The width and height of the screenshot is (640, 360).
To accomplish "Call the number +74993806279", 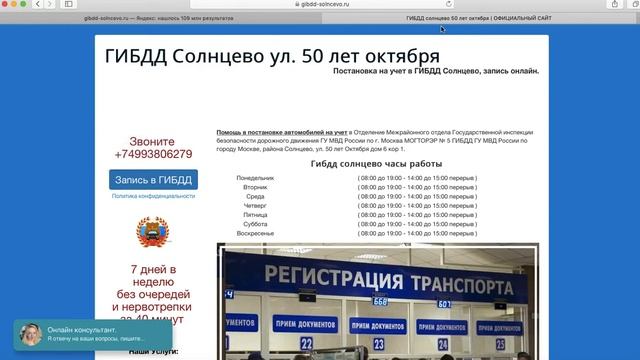I will coord(153,154).
